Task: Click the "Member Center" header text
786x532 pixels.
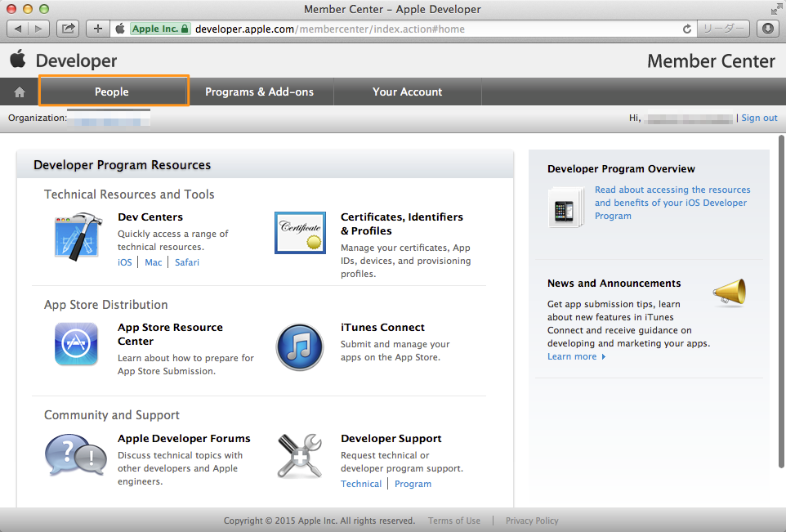Action: (x=711, y=61)
